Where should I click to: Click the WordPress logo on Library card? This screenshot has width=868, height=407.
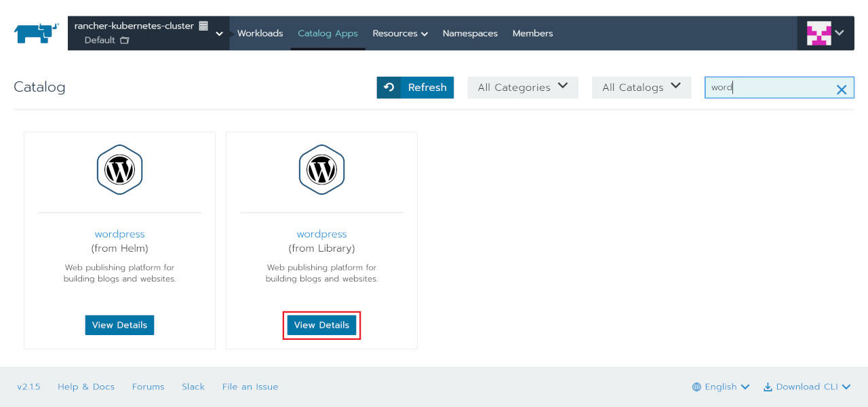(321, 170)
